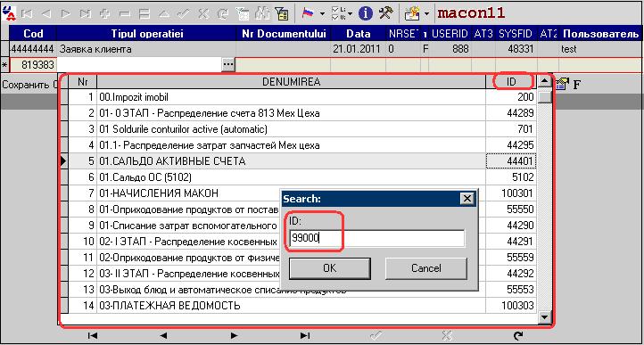Click the blue info icon
The image size is (644, 345).
click(x=366, y=13)
